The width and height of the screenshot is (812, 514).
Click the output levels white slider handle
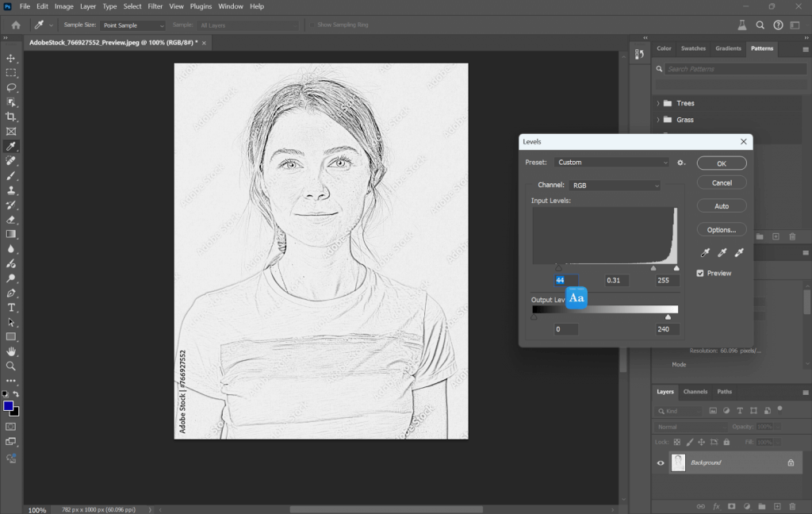click(668, 316)
